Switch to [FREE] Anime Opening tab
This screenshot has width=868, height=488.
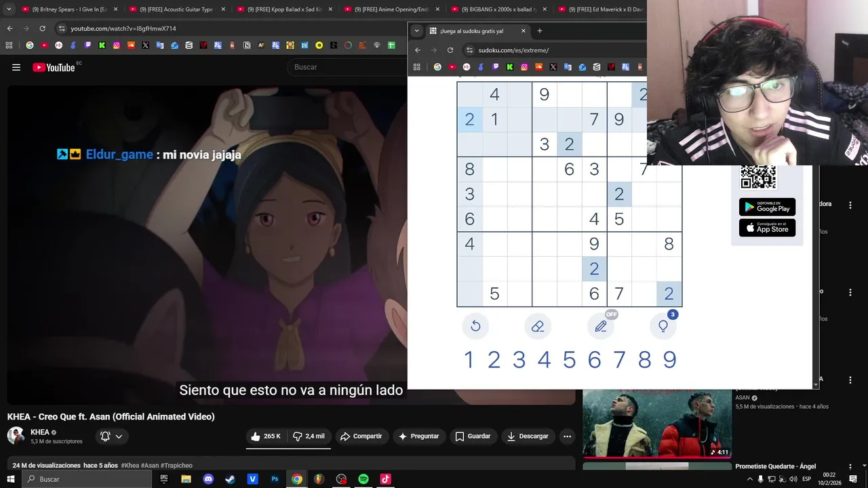click(391, 9)
